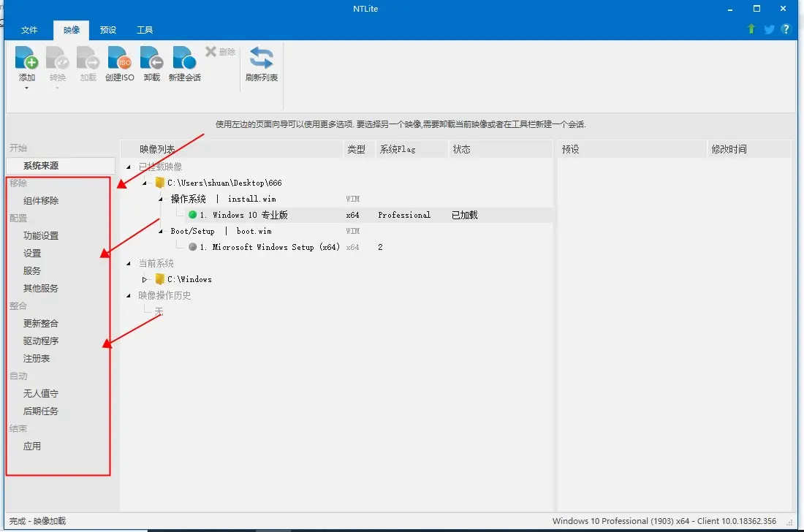Expand the C:\Windows tree node
Viewport: 804px width, 532px height.
(x=145, y=279)
